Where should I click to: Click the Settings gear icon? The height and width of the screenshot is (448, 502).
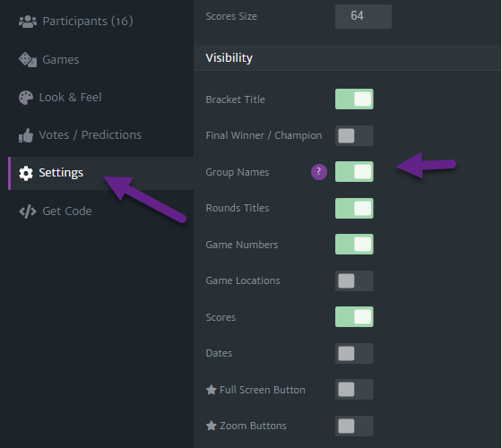pos(26,173)
